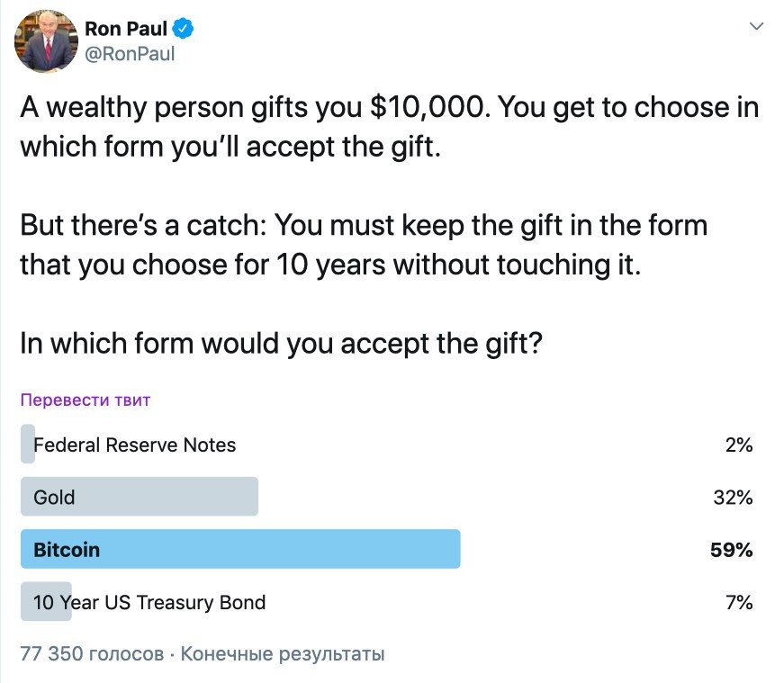This screenshot has height=683, width=784.
Task: Click the blue verified badge icon
Action: point(183,29)
